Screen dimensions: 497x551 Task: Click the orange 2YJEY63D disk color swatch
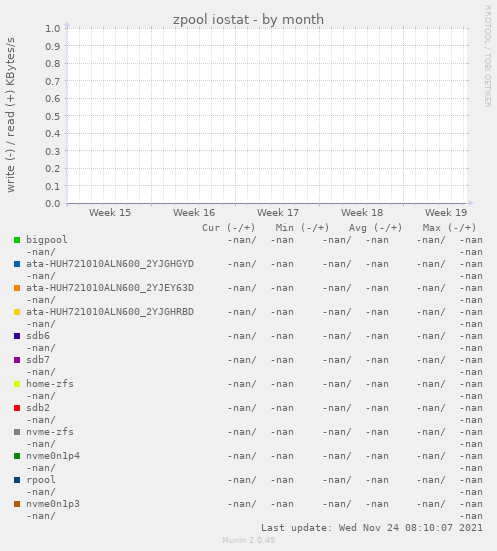click(x=17, y=288)
